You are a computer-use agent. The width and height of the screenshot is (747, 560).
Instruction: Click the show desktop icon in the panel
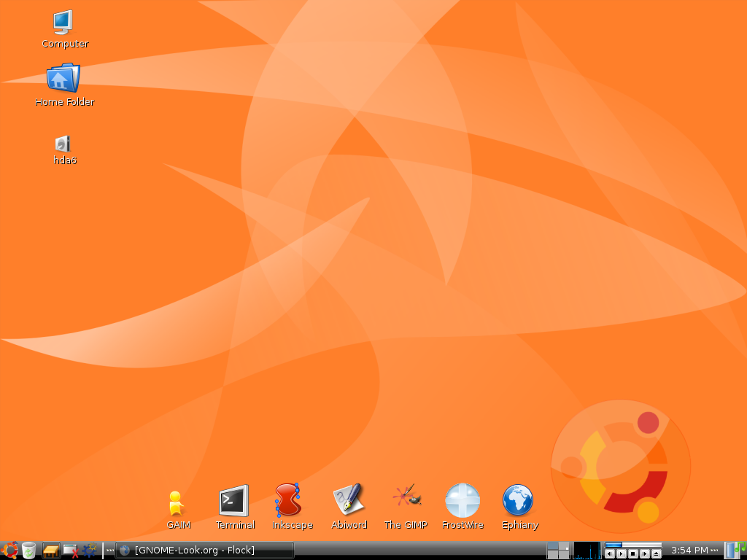click(x=51, y=551)
